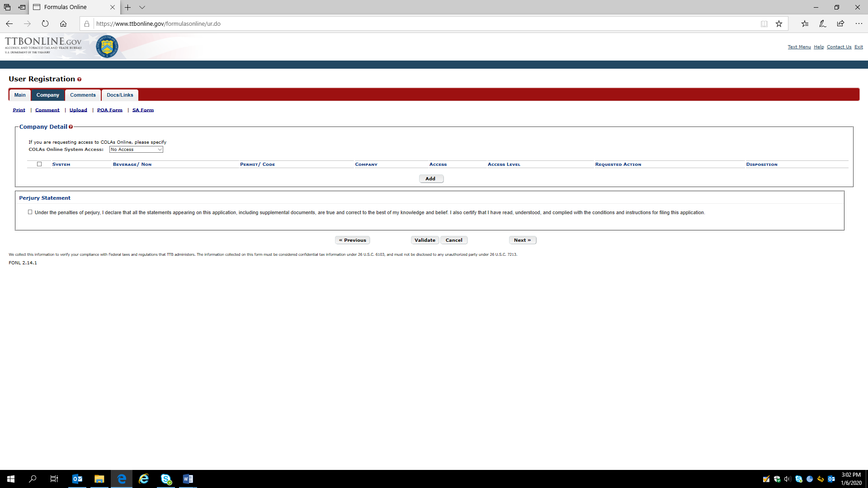Open Skype from the taskbar

point(166,479)
